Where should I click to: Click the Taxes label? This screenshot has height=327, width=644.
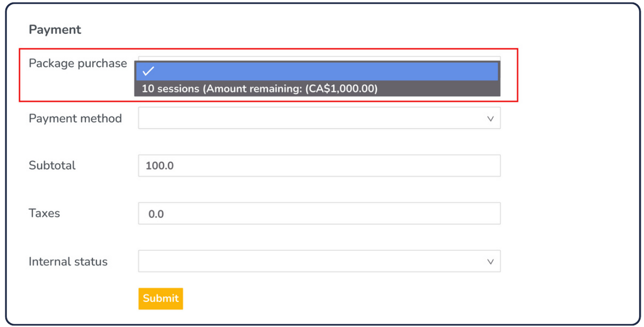click(x=44, y=213)
